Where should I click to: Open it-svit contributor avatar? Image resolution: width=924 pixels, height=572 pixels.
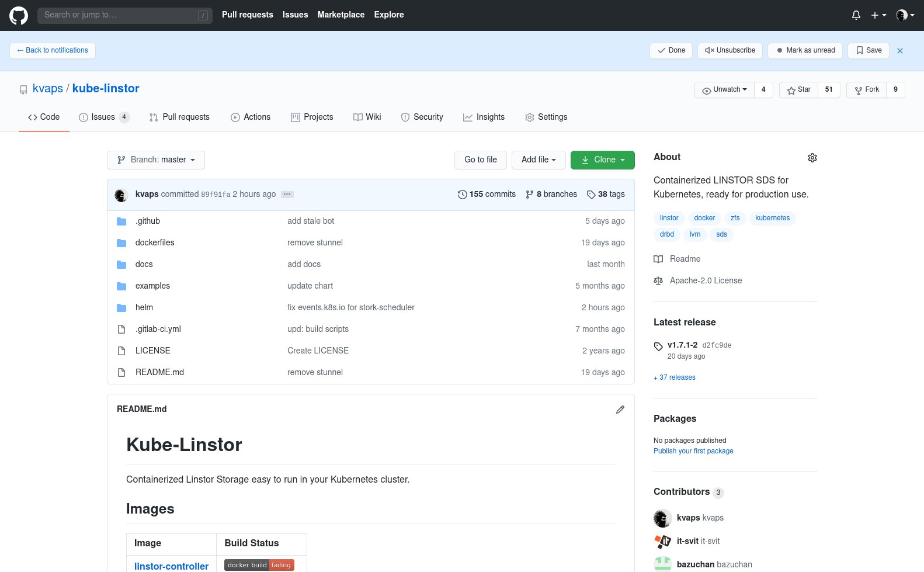(x=663, y=542)
